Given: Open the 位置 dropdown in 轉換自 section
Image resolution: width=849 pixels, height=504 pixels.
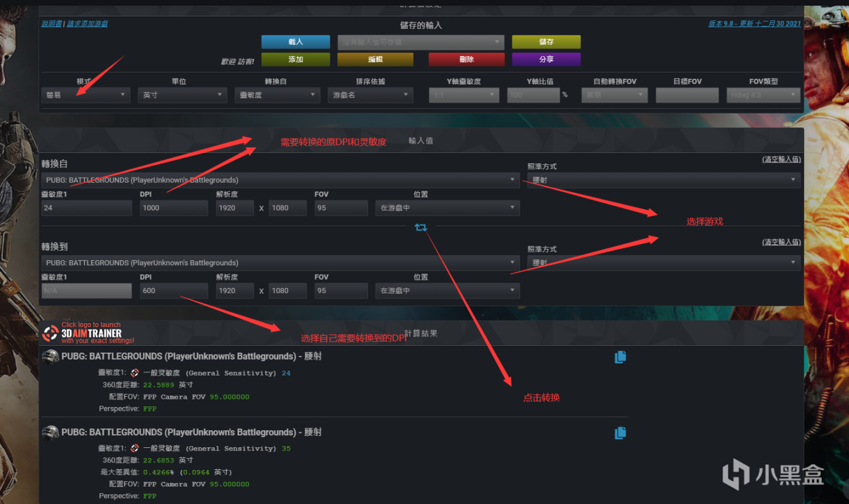Looking at the screenshot, I should (x=448, y=208).
